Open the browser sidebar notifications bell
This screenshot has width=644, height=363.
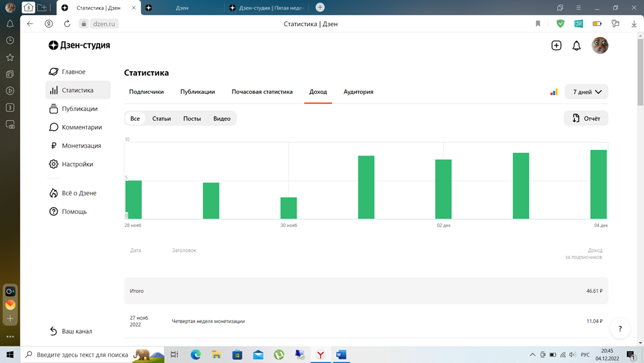[x=10, y=24]
